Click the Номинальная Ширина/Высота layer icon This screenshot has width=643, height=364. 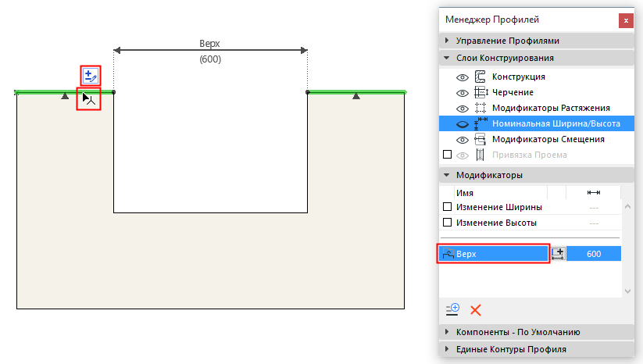[480, 123]
